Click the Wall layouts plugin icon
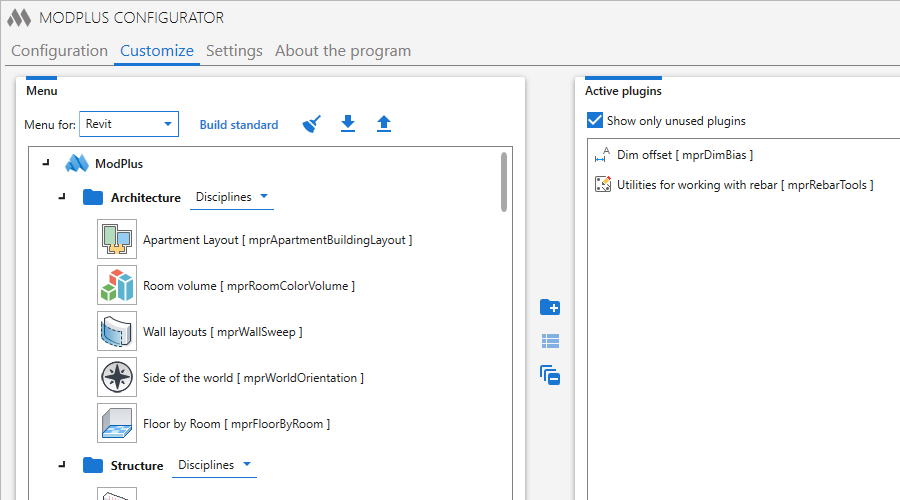 coord(117,331)
